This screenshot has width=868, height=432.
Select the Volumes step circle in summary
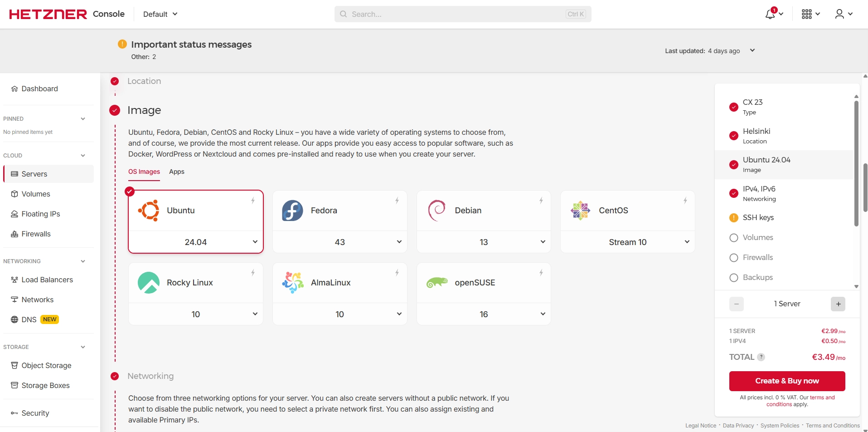pyautogui.click(x=734, y=238)
